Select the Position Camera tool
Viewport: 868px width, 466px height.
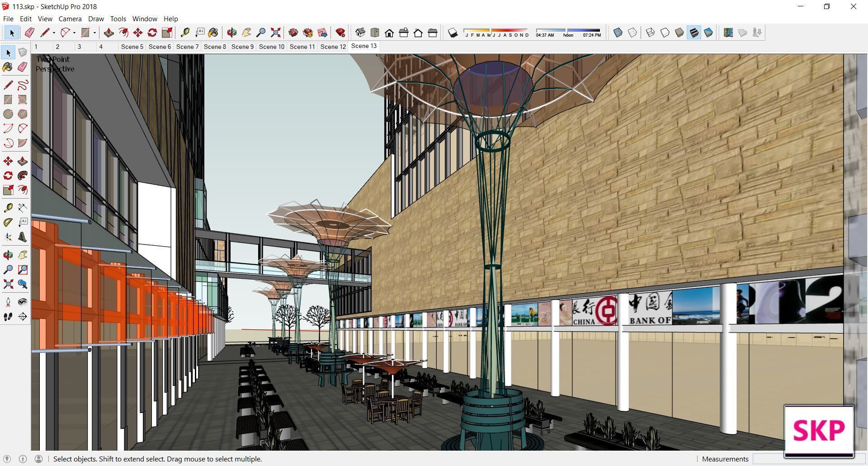(x=8, y=302)
